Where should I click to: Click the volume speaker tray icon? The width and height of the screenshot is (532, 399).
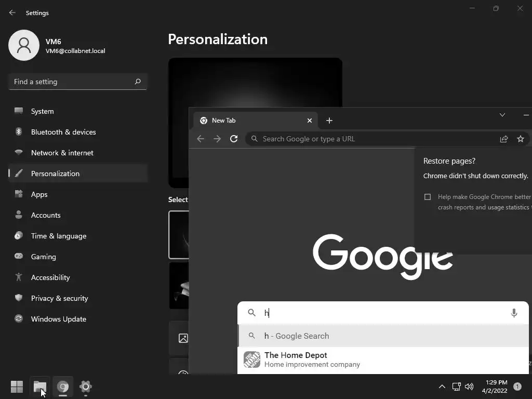pos(469,387)
